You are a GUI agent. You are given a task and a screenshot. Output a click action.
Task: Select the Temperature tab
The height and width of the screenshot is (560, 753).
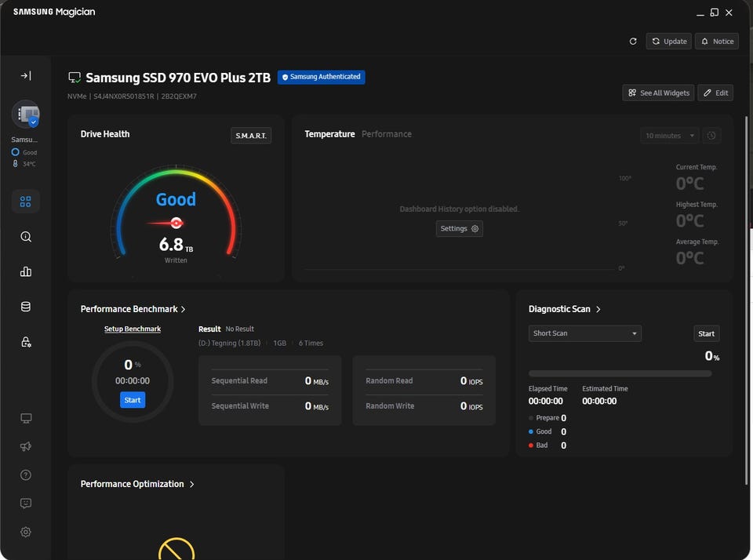click(x=329, y=134)
